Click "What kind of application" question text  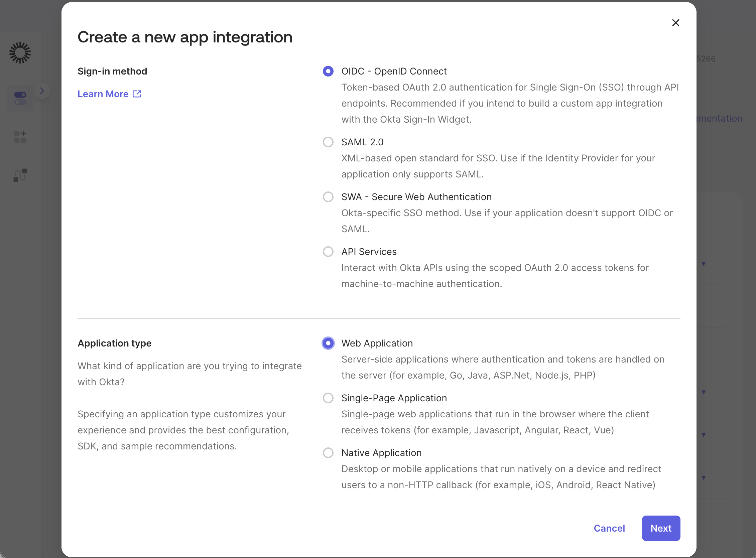click(190, 374)
